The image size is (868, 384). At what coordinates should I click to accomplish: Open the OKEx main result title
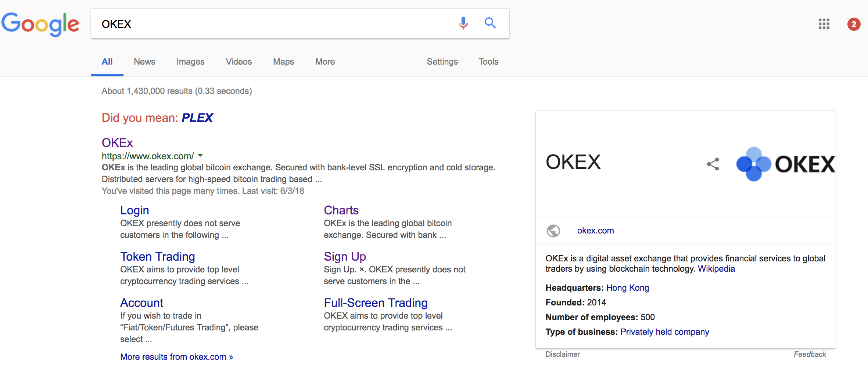tap(117, 142)
